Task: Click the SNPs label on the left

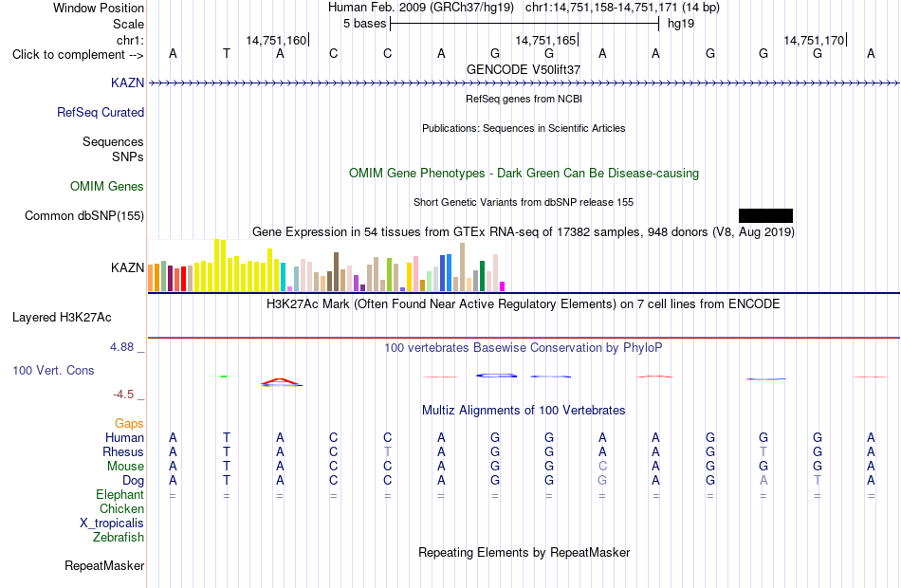Action: [128, 156]
